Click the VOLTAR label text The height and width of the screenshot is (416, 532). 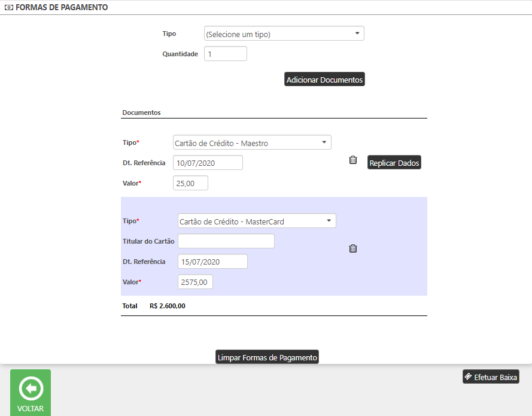click(31, 409)
